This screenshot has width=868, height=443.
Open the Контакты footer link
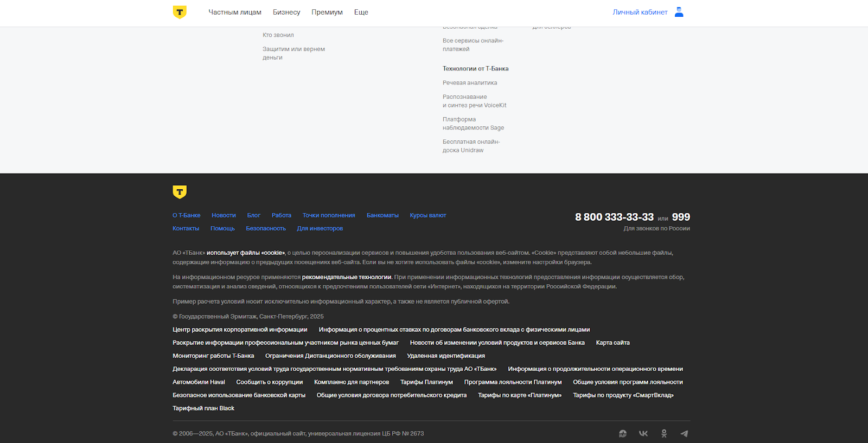click(x=186, y=228)
